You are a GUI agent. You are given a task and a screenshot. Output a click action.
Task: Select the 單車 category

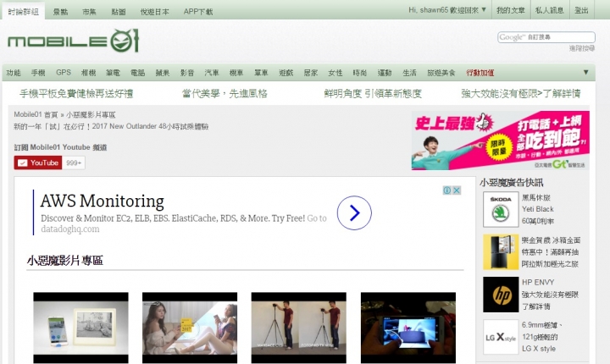pos(261,73)
